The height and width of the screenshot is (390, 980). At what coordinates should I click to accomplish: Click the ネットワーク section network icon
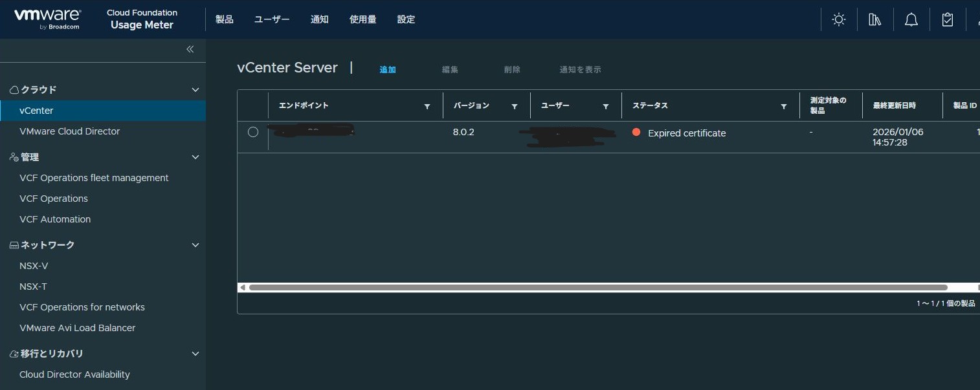pos(14,245)
